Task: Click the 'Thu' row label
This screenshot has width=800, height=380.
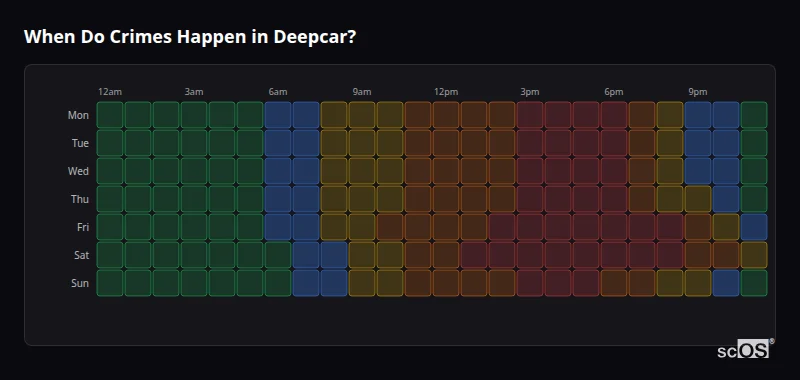Action: click(80, 199)
